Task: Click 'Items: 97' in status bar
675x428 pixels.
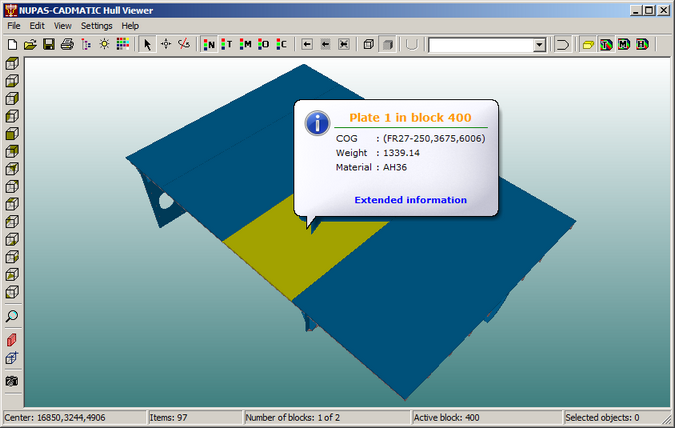Action: (168, 418)
